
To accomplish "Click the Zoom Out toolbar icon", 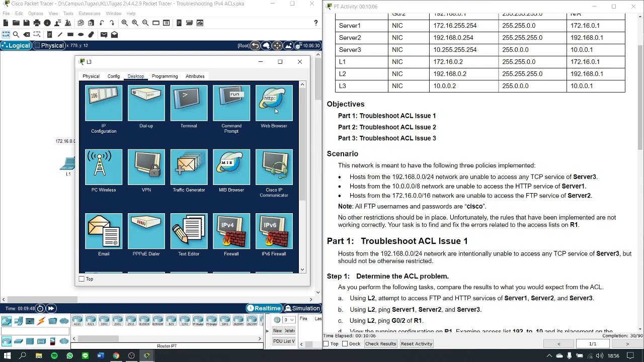I will point(145,23).
